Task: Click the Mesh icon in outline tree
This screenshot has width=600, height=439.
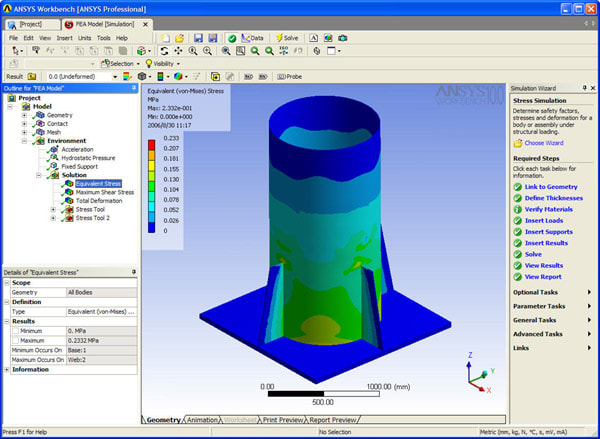Action: coord(40,132)
